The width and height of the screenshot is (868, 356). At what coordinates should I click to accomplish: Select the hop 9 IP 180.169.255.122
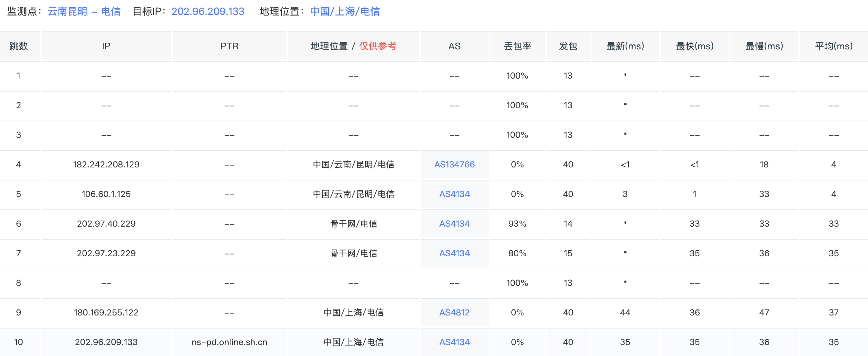(106, 312)
